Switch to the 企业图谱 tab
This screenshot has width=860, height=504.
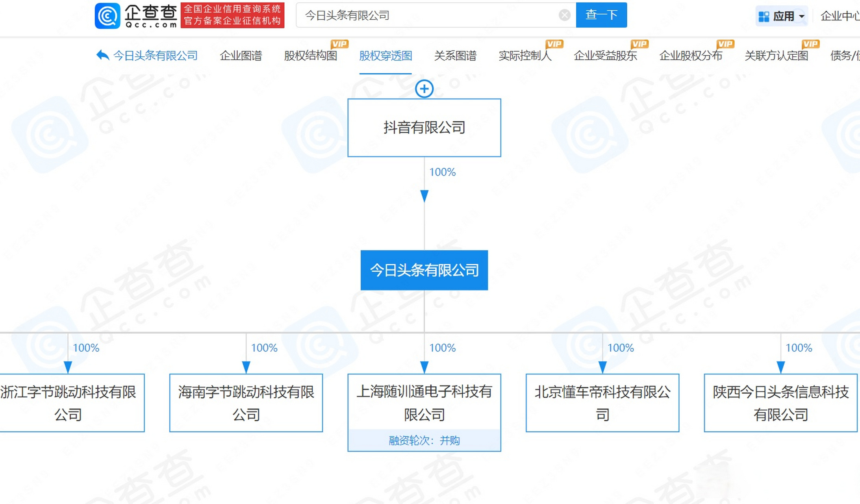coord(241,56)
